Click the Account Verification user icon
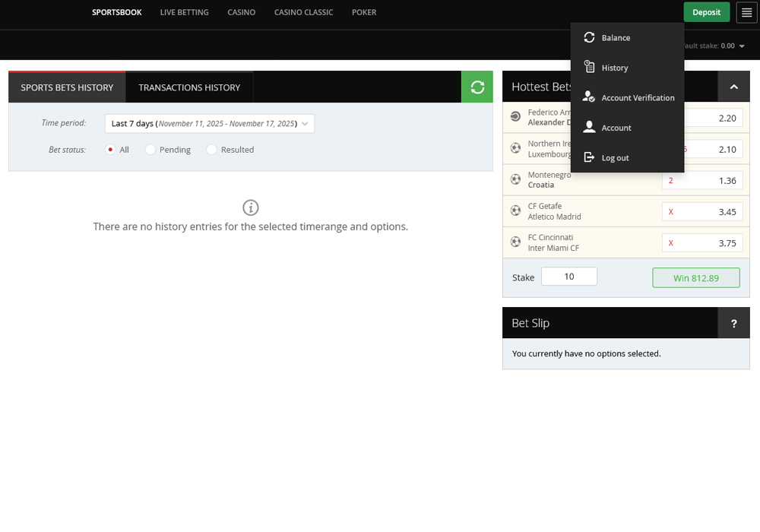The width and height of the screenshot is (760, 532). click(589, 97)
